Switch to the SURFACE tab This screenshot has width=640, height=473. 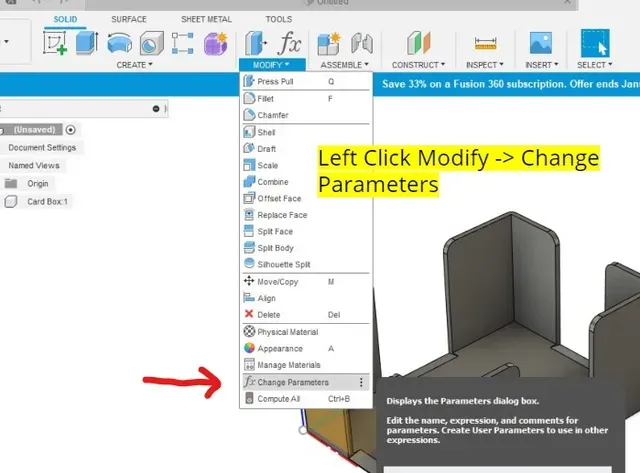click(129, 19)
